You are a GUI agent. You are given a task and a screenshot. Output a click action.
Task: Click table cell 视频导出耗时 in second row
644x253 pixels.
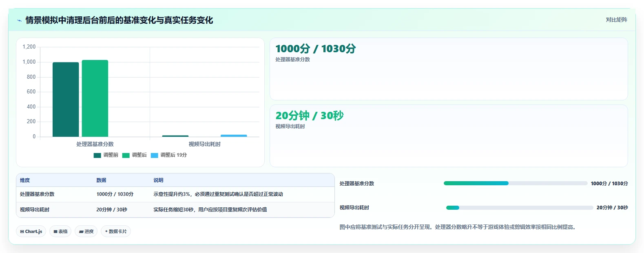(x=35, y=210)
